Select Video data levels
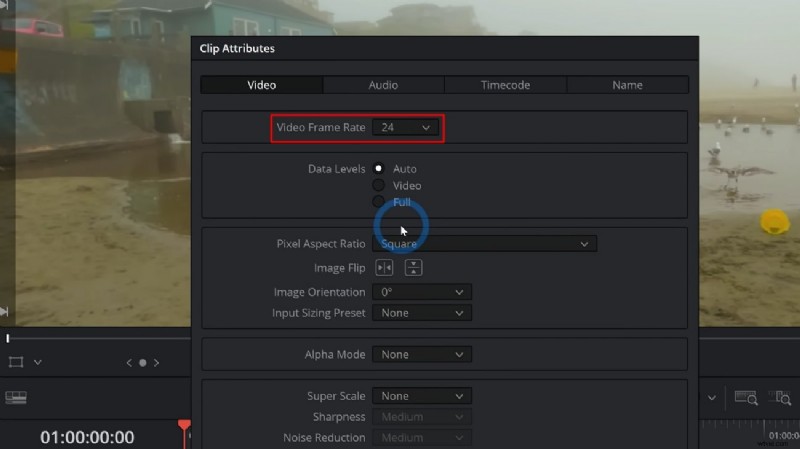Image resolution: width=800 pixels, height=449 pixels. tap(379, 185)
